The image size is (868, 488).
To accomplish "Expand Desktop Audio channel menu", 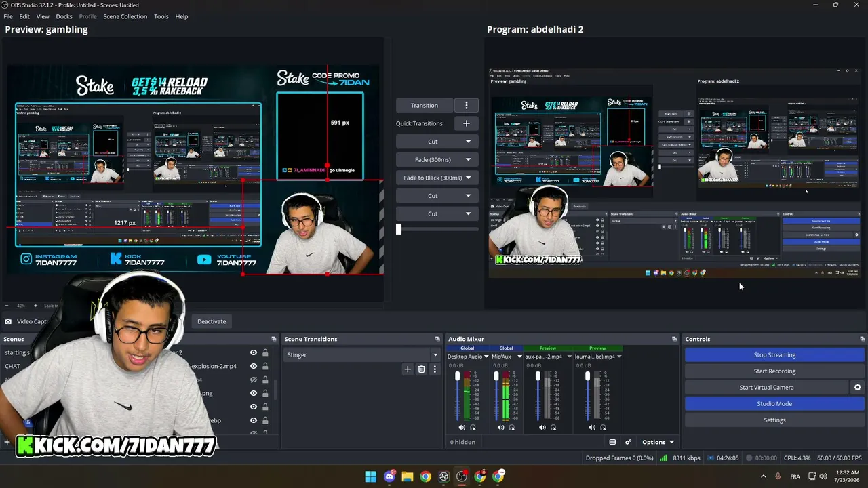I will [486, 356].
